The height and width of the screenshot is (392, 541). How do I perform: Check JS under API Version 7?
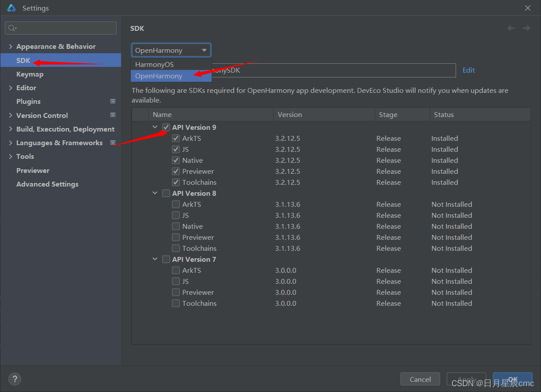click(176, 281)
